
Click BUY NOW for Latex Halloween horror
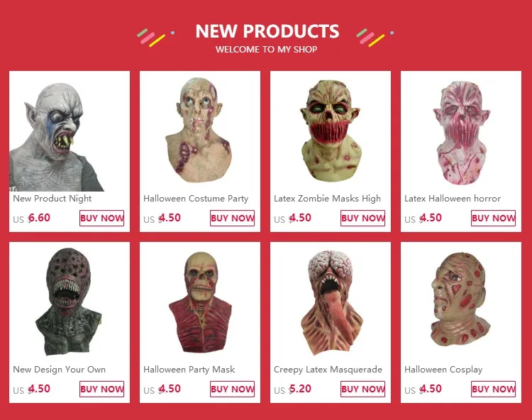pyautogui.click(x=493, y=218)
